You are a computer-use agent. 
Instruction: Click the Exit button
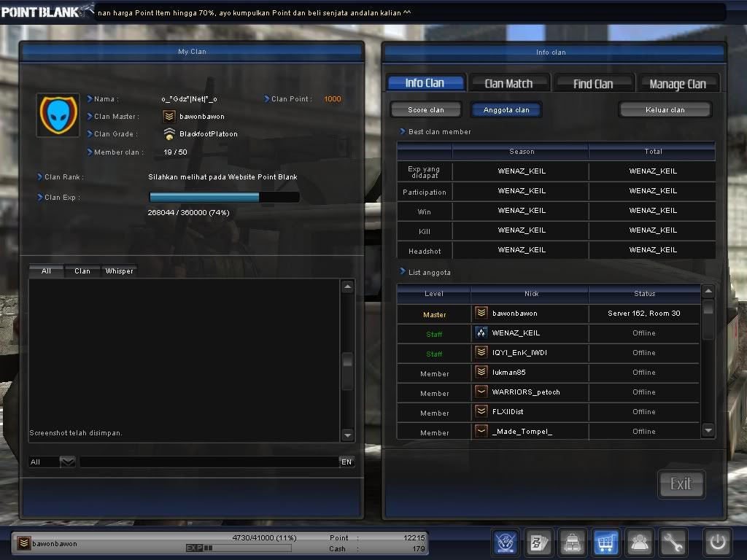[681, 484]
